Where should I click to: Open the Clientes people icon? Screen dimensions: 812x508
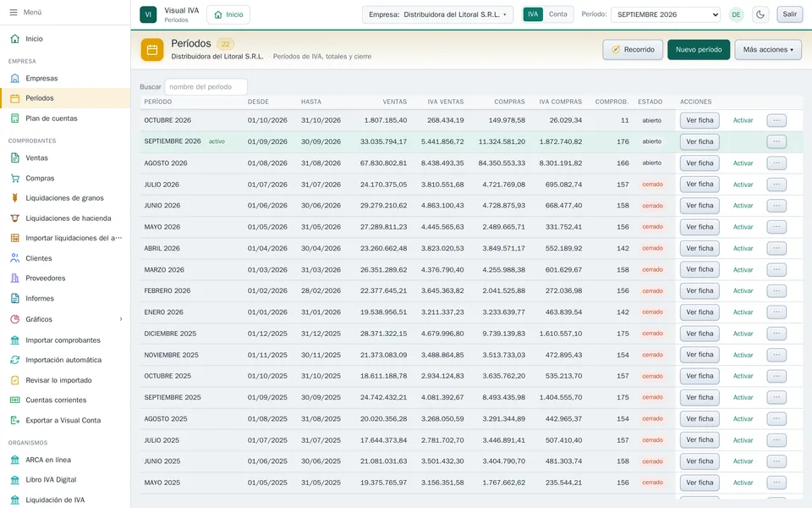point(15,258)
